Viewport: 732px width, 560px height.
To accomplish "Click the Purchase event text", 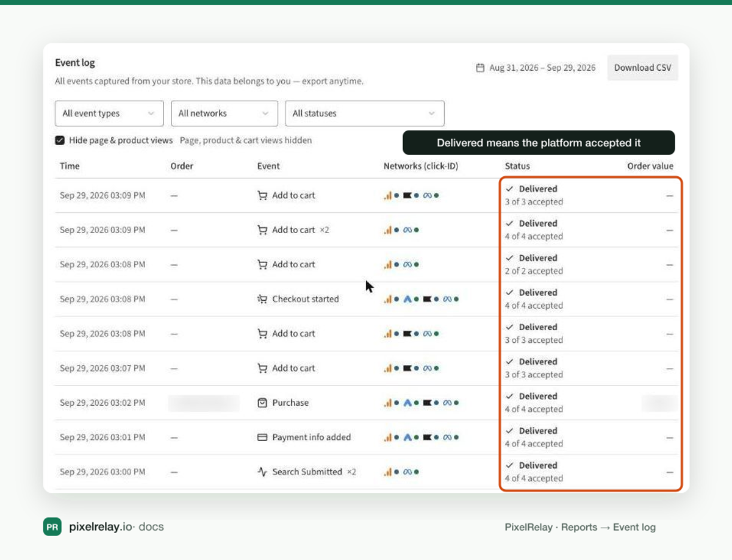I will [290, 403].
